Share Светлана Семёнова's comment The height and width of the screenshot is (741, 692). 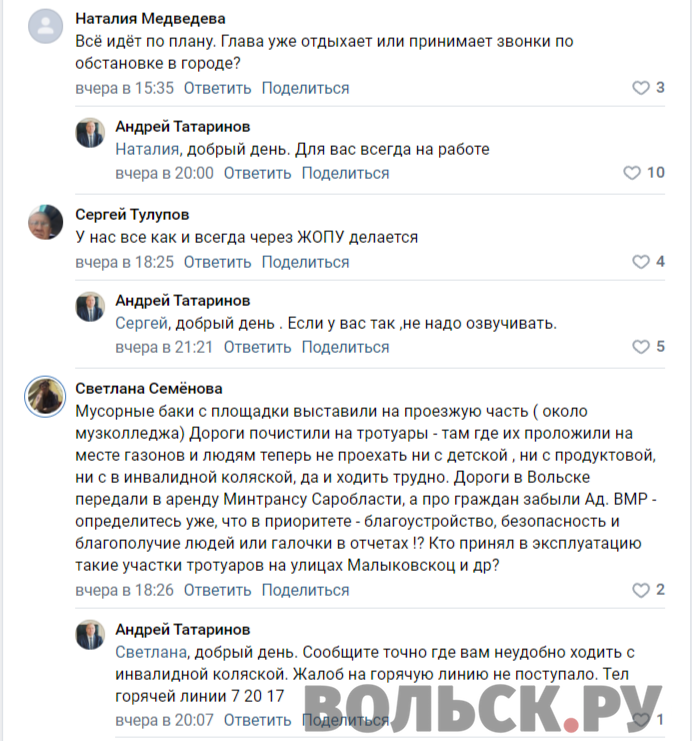click(305, 590)
